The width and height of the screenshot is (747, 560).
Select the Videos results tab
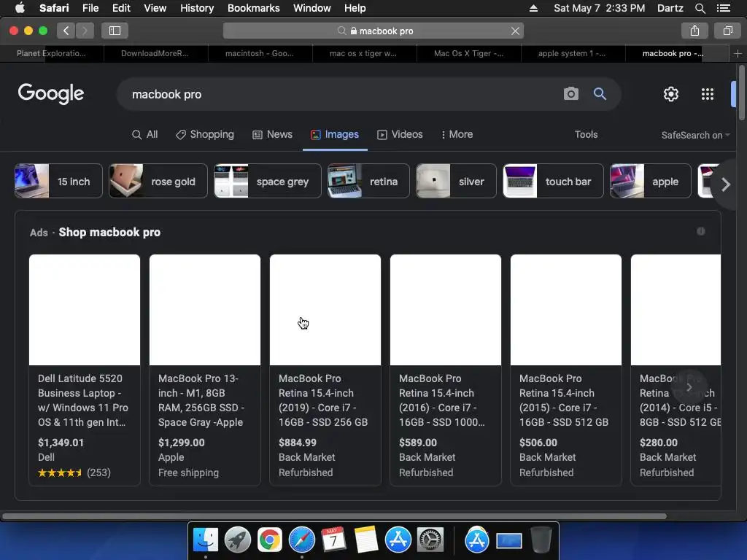400,135
